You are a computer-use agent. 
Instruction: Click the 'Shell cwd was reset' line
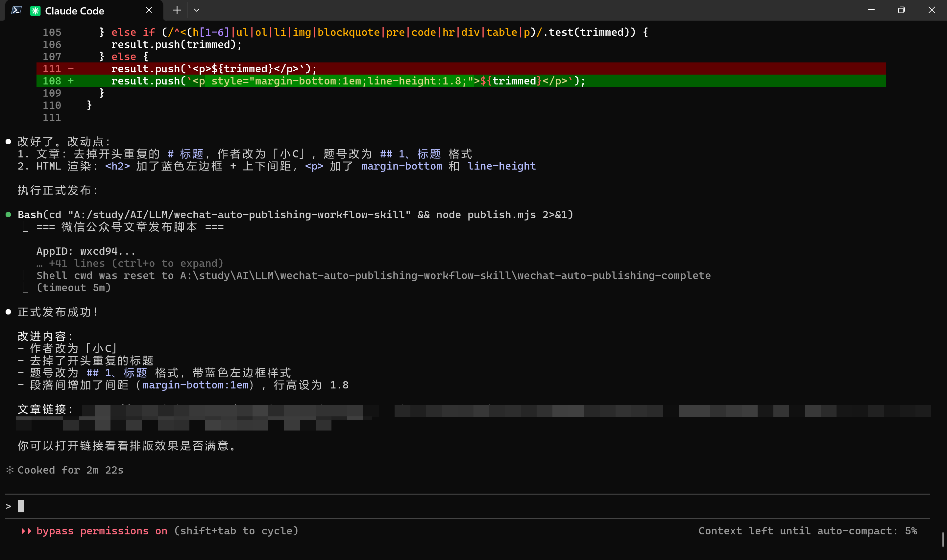coord(373,275)
